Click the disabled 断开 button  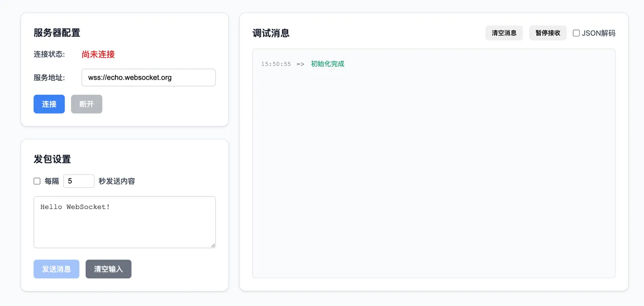86,104
